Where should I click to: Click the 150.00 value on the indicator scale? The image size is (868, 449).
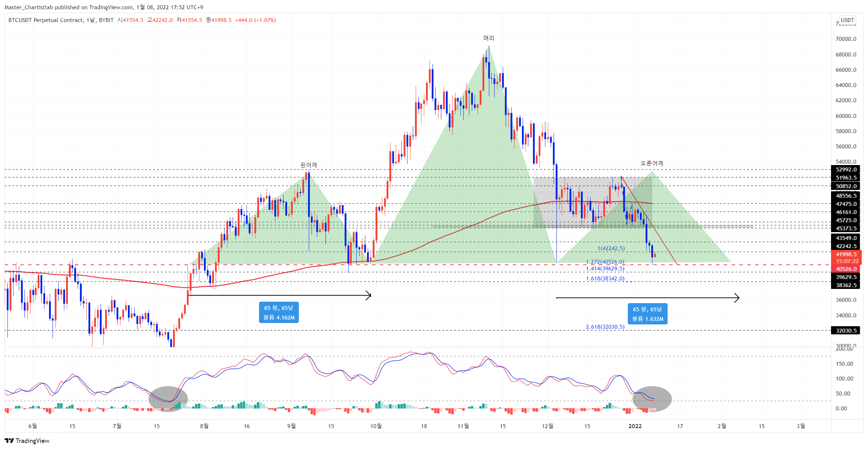844,364
